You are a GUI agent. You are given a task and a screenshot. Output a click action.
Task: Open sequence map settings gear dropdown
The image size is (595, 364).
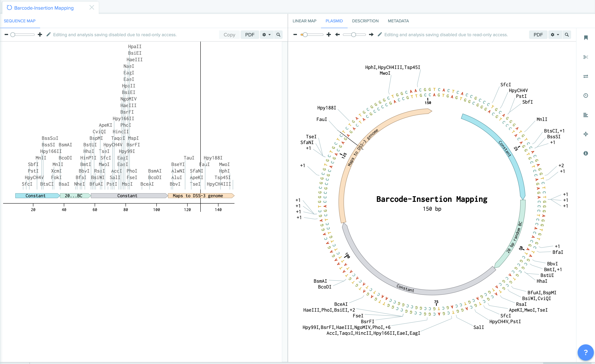[x=266, y=35]
